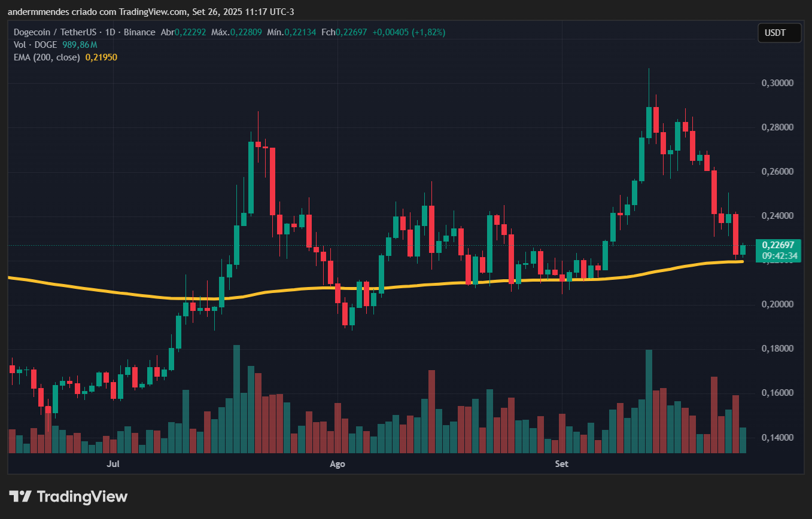Click the TradingView logo at the bottom
The height and width of the screenshot is (519, 812).
pos(68,496)
